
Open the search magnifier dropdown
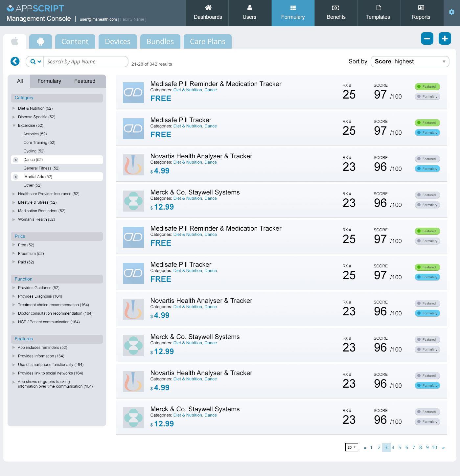[35, 61]
